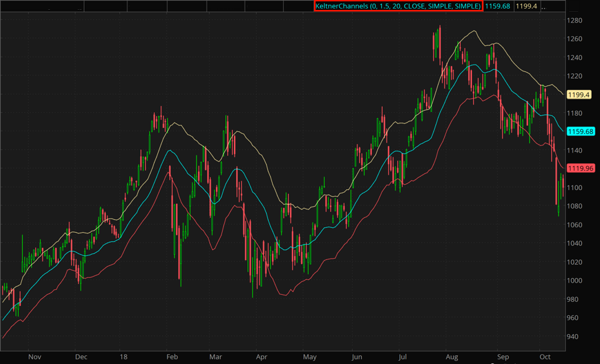The width and height of the screenshot is (600, 364).
Task: Click the Dec label on time axis
Action: click(81, 357)
